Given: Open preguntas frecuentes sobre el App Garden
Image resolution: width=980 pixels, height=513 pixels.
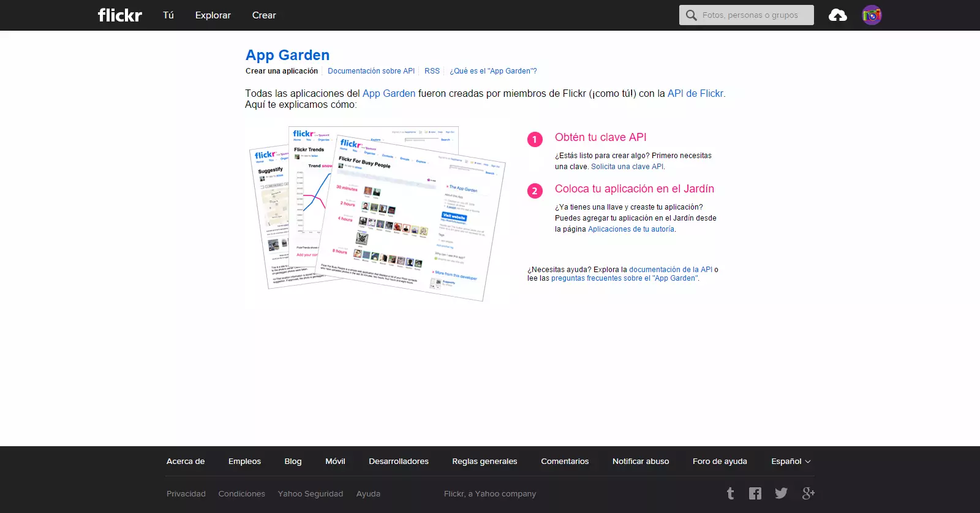Looking at the screenshot, I should tap(624, 278).
